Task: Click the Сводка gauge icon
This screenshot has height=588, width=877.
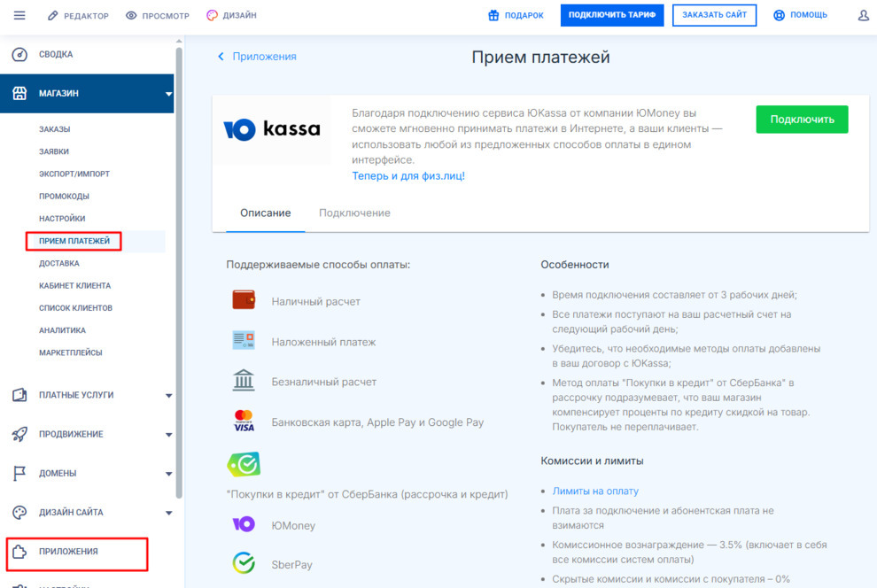Action: coord(19,54)
